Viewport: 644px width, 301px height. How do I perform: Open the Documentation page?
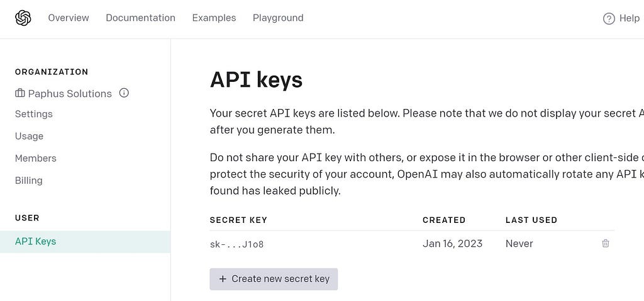click(x=140, y=18)
